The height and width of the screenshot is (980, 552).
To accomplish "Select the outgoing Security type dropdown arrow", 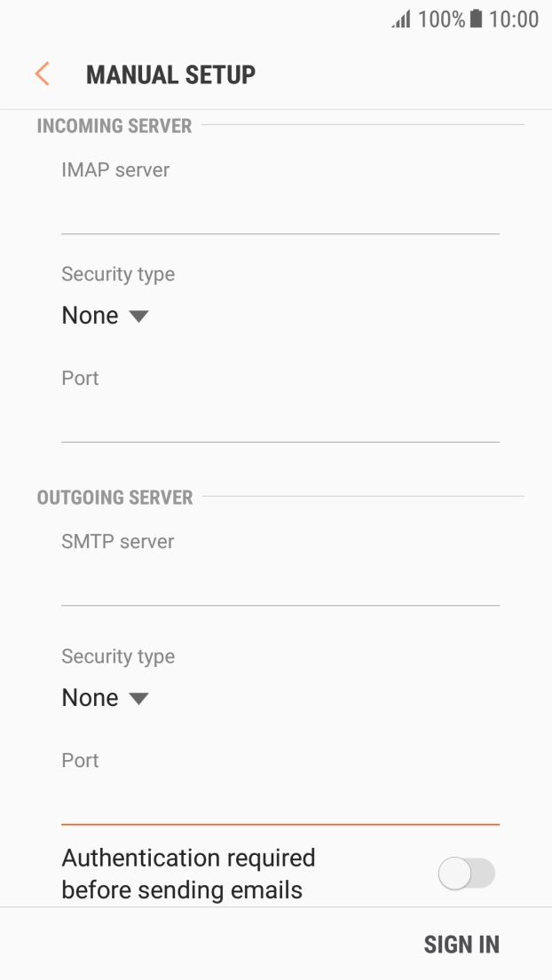I will pyautogui.click(x=138, y=698).
